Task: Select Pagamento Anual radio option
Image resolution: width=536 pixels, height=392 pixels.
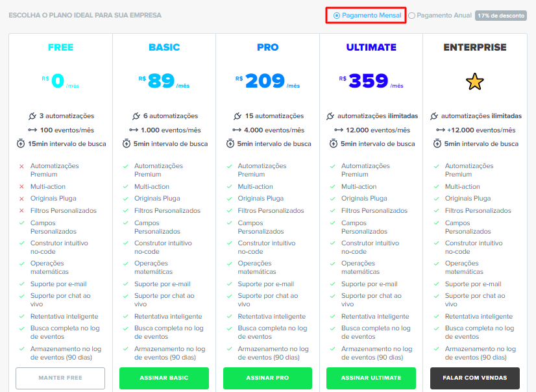Action: (412, 16)
